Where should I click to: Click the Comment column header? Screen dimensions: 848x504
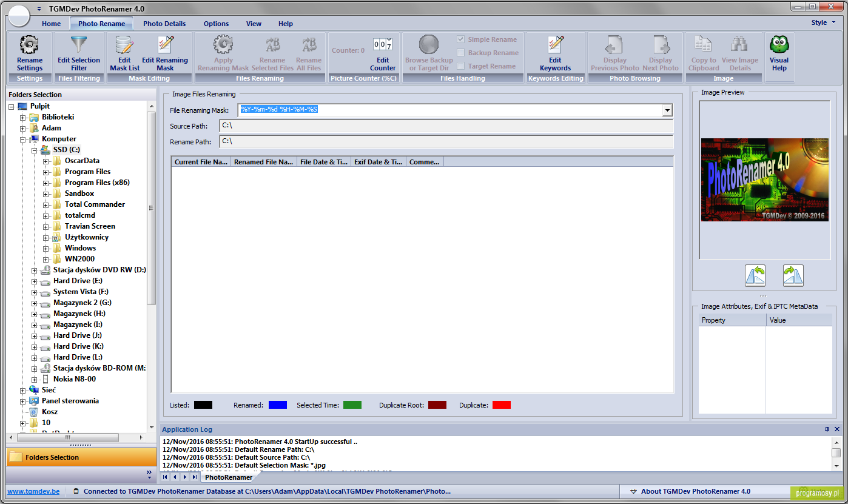click(425, 162)
